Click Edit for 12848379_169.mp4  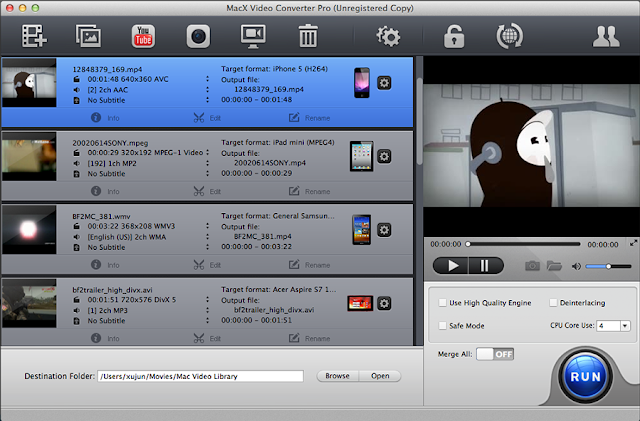[205, 116]
